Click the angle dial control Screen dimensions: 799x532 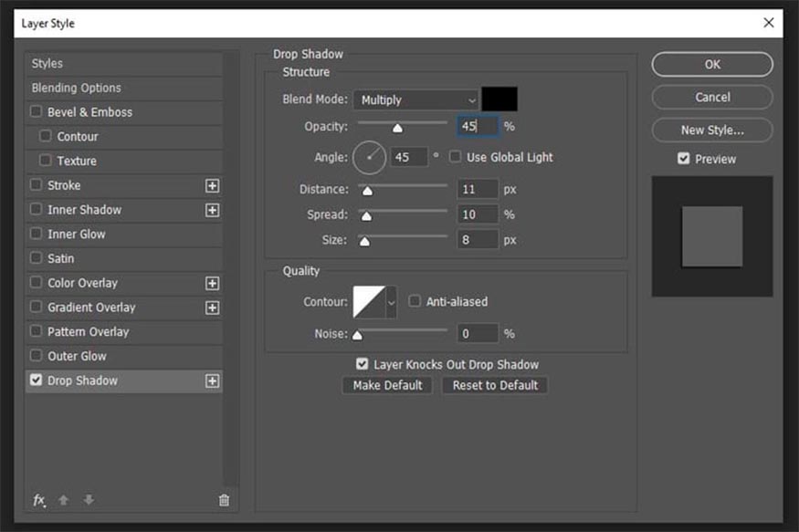point(369,158)
